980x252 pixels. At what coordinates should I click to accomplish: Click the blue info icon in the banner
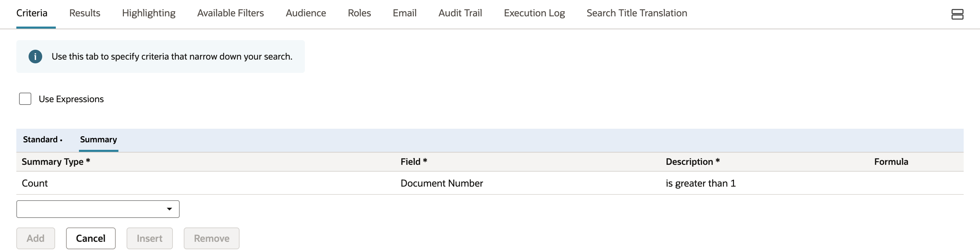pos(35,57)
